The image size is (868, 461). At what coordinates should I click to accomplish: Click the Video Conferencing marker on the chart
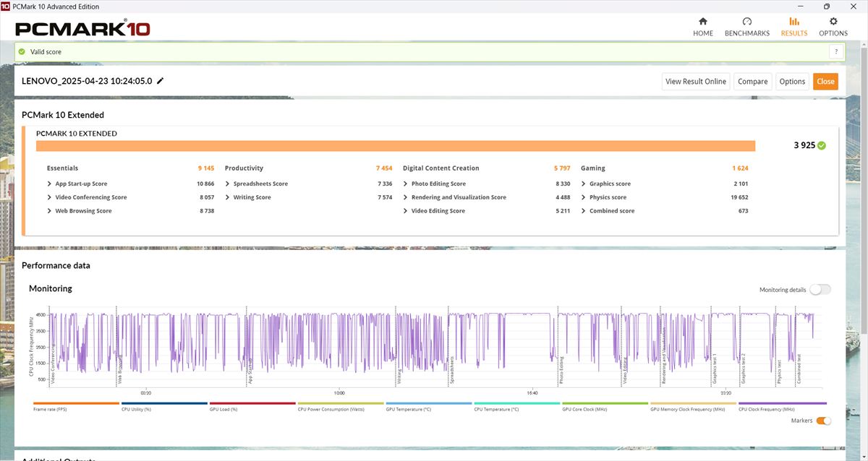(x=53, y=366)
